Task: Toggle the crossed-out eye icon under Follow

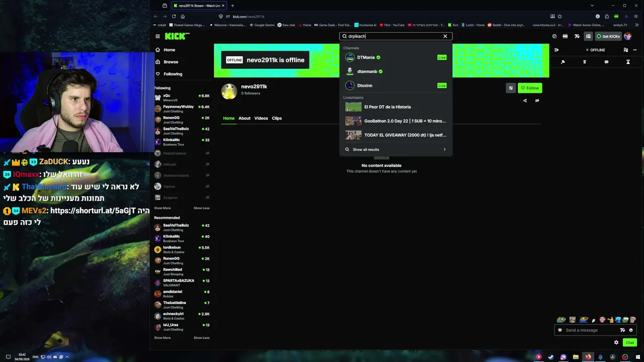Action: [x=537, y=101]
